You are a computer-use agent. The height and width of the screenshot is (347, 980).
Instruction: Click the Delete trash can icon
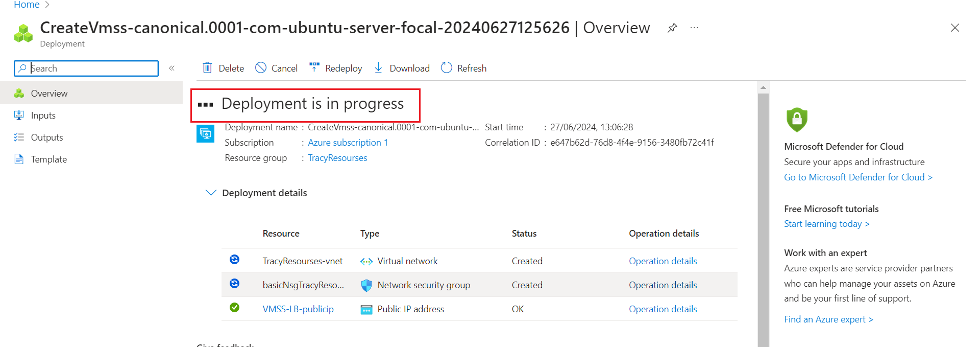tap(207, 68)
